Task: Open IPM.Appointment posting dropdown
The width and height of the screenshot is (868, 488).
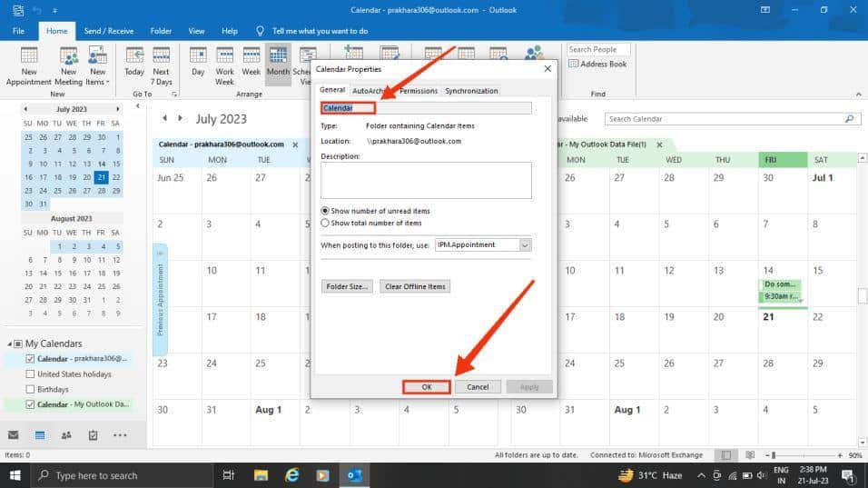Action: coord(525,244)
